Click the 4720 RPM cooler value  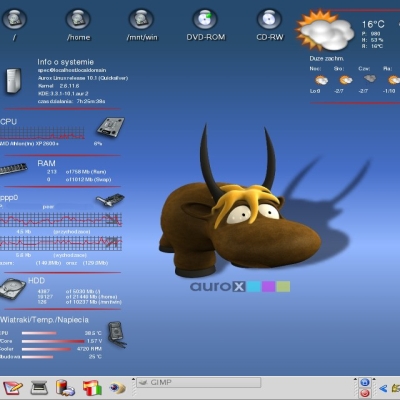click(x=89, y=349)
